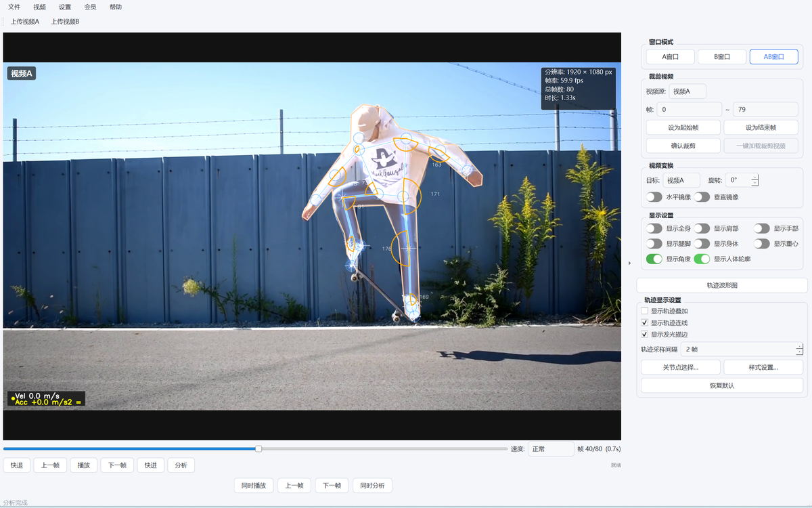Click the 恢复默认 button
The image size is (812, 508).
tap(722, 385)
